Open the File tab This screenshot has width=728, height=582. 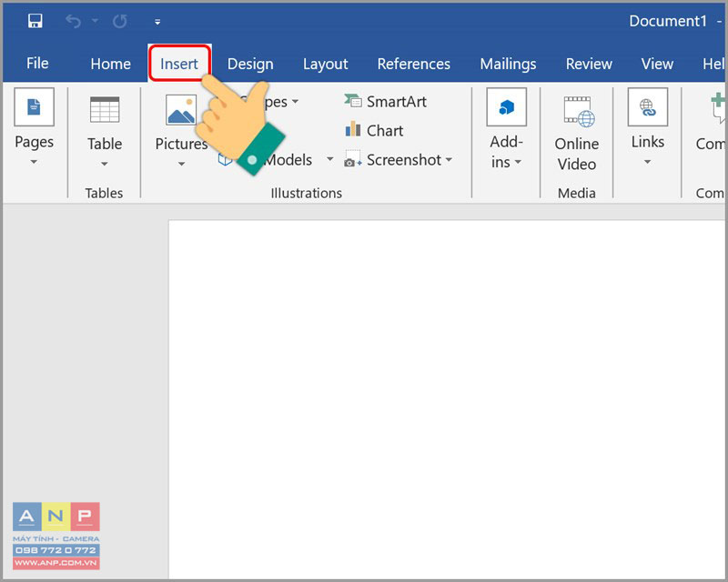pyautogui.click(x=37, y=64)
